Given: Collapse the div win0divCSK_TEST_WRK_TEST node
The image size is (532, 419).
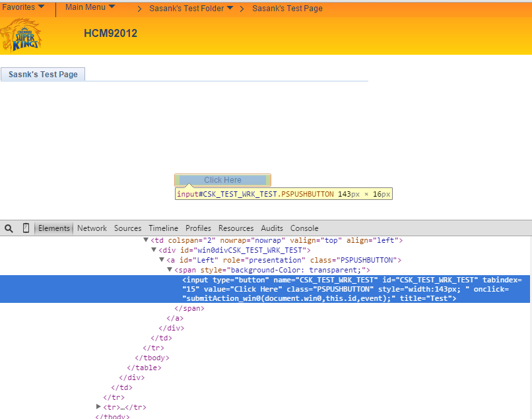Looking at the screenshot, I should 154,249.
